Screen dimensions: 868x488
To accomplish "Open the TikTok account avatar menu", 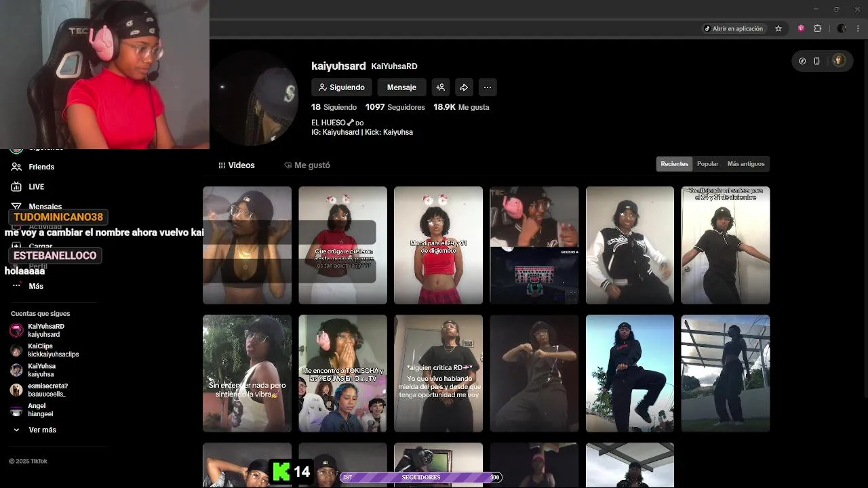I will point(839,60).
